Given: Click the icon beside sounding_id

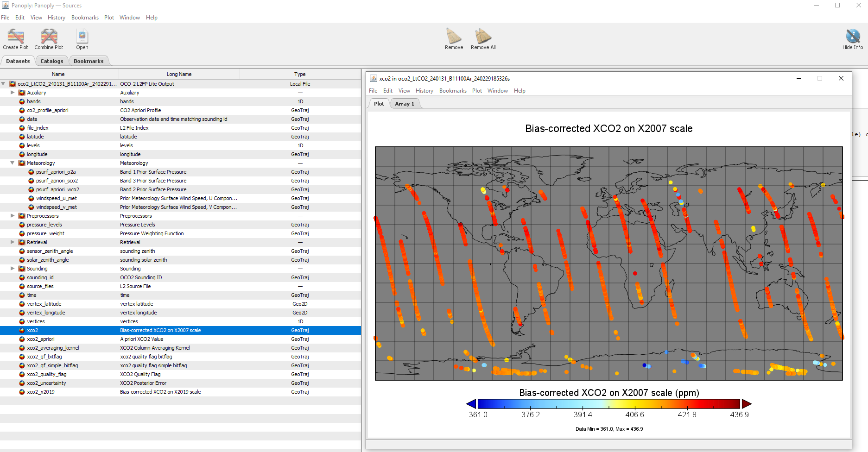Looking at the screenshot, I should click(22, 277).
